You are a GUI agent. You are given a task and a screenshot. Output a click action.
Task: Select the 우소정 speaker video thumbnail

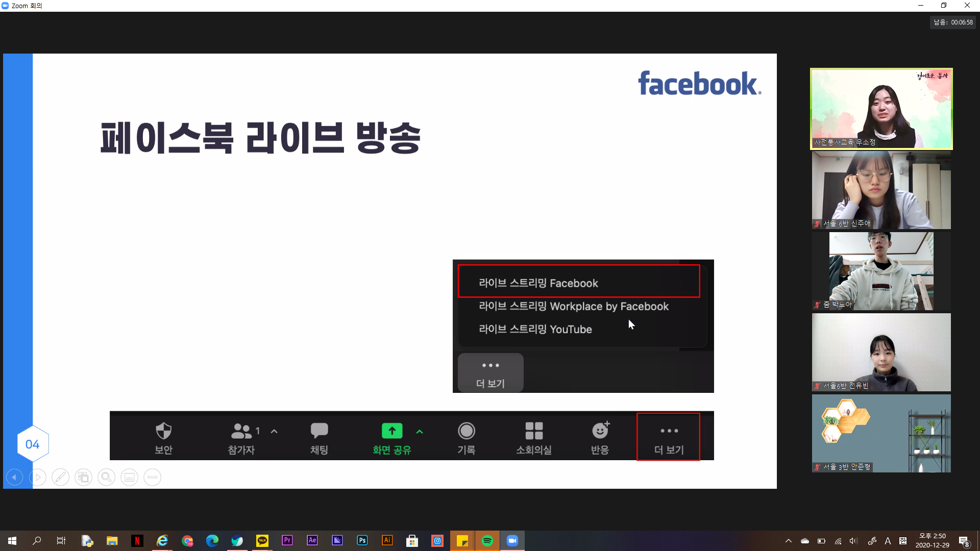pos(881,109)
